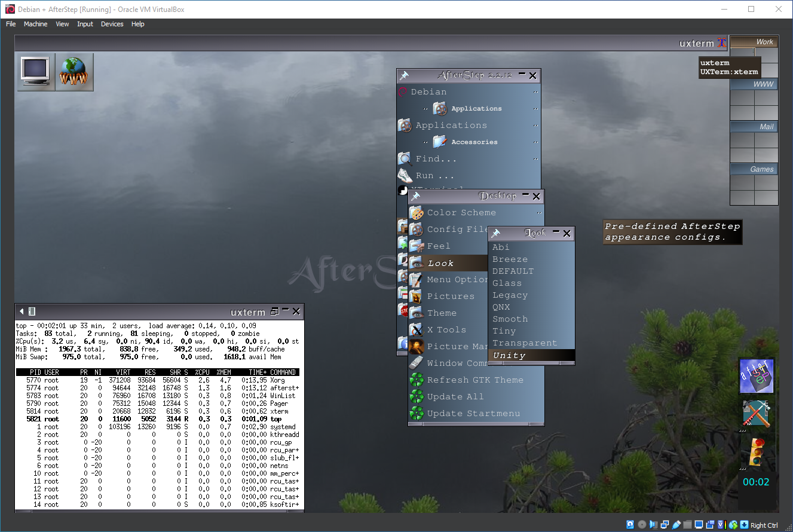Image resolution: width=793 pixels, height=532 pixels.
Task: Click the traffic light dock icon
Action: tap(756, 452)
